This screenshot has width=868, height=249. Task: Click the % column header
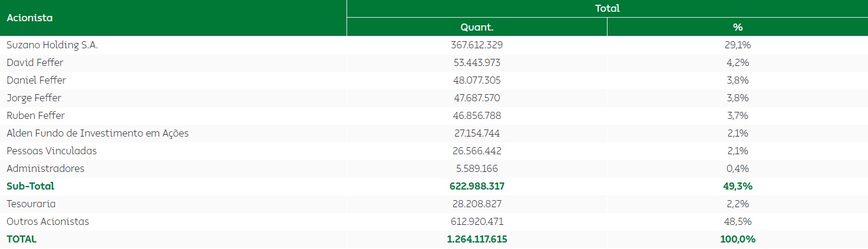737,27
